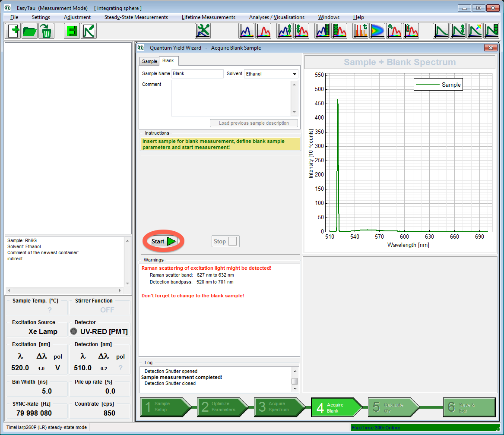Click the green bracket icon beside trash bin
This screenshot has width=504, height=435.
(72, 31)
